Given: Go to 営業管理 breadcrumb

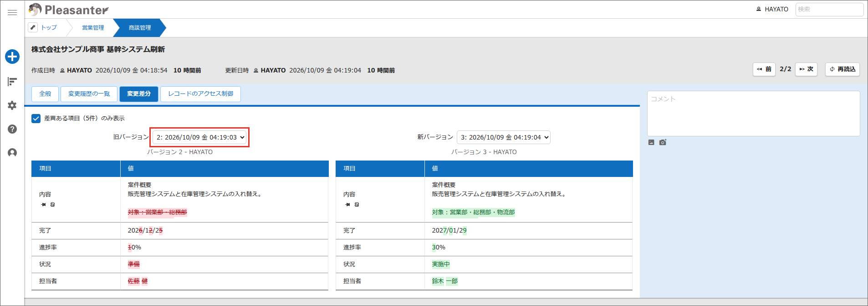Looking at the screenshot, I should point(93,28).
